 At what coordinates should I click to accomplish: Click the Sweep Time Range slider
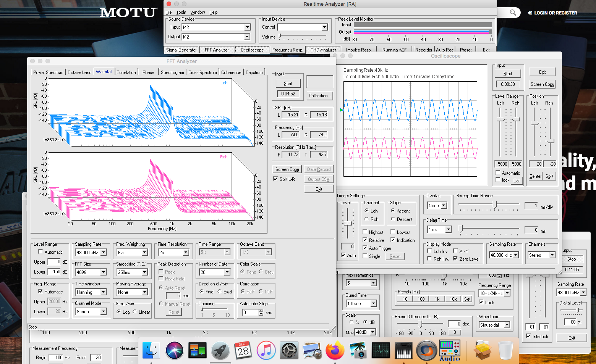489,206
